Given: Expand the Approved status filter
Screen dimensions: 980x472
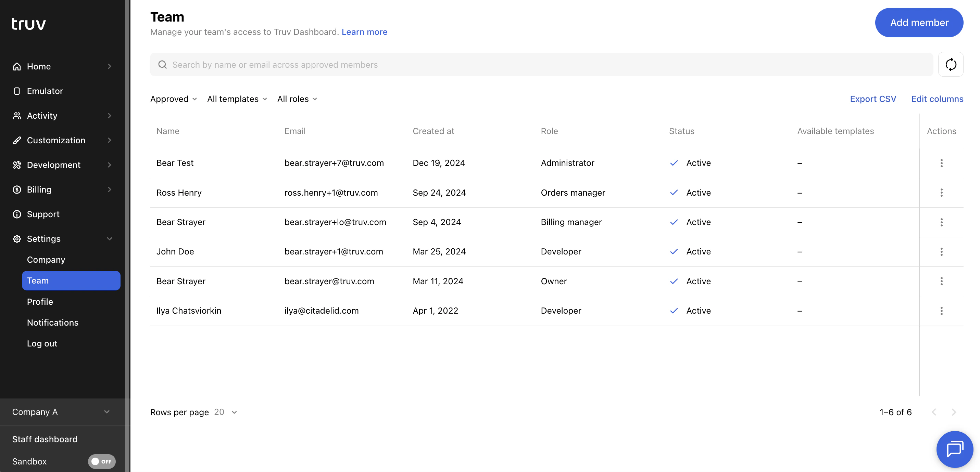Looking at the screenshot, I should (173, 99).
